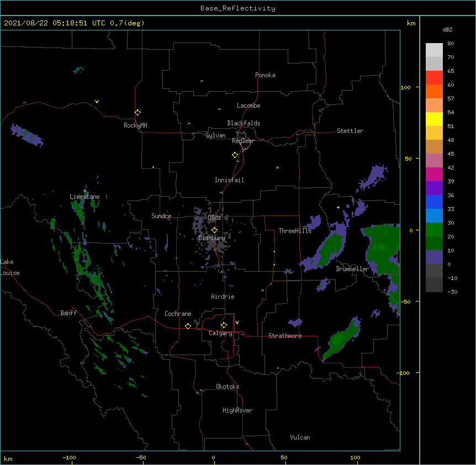Select the slate purple swatch above 0 dBZ
The height and width of the screenshot is (465, 476).
pyautogui.click(x=434, y=257)
